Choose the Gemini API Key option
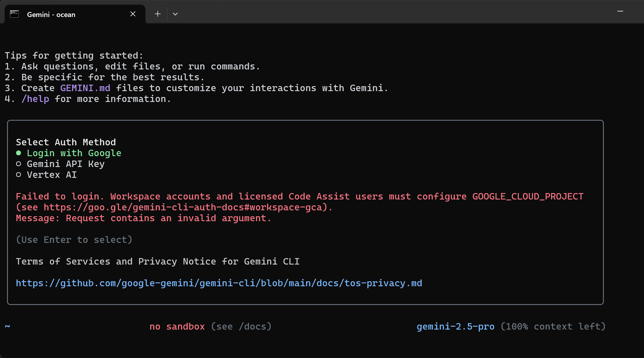 65,164
